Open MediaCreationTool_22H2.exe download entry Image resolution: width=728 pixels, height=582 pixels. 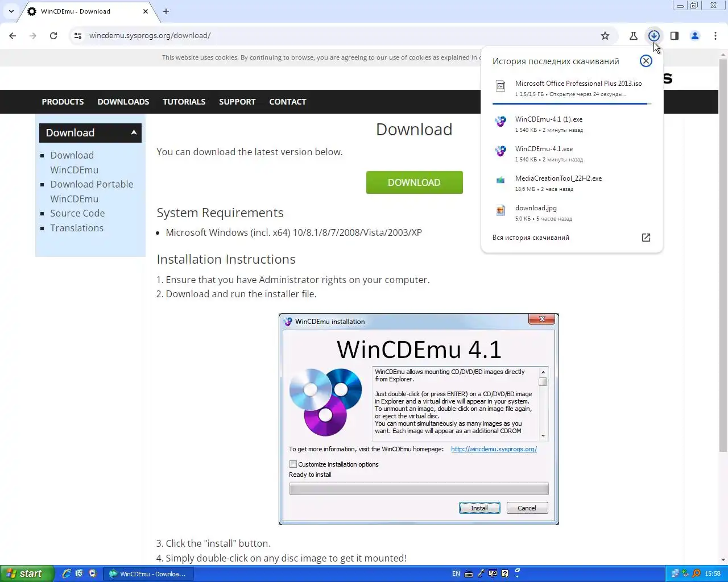572,183
